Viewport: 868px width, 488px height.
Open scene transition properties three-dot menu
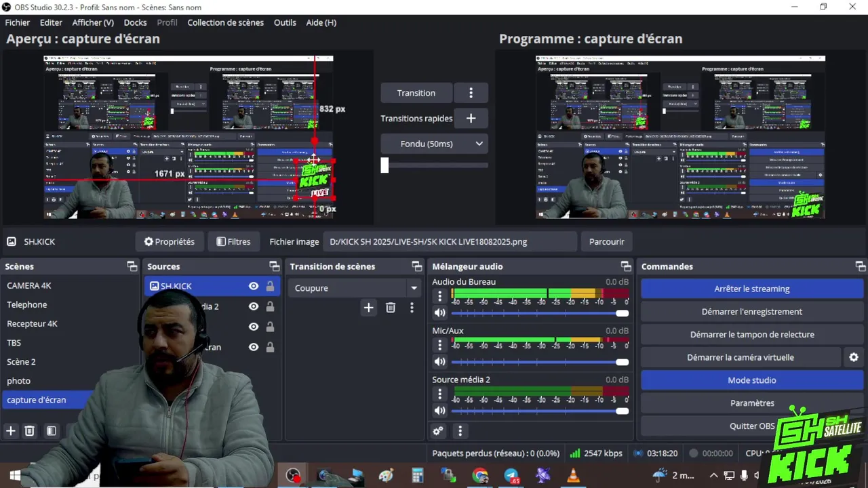click(412, 308)
